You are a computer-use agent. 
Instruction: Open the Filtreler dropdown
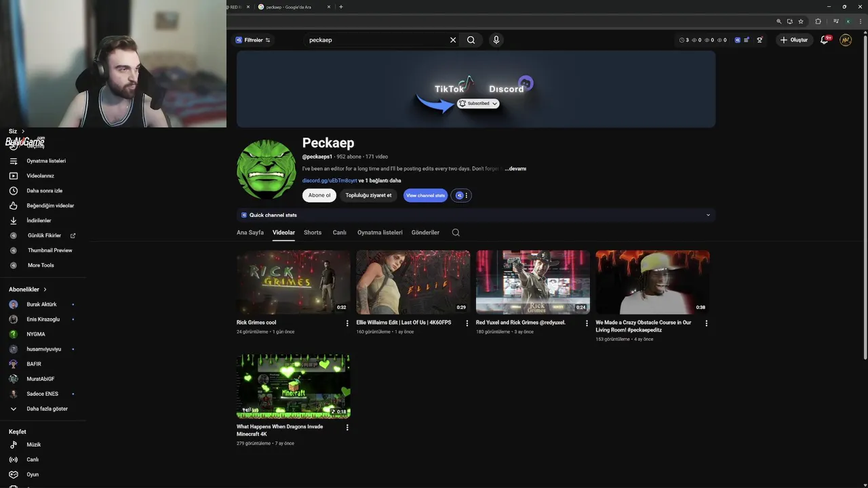point(253,40)
